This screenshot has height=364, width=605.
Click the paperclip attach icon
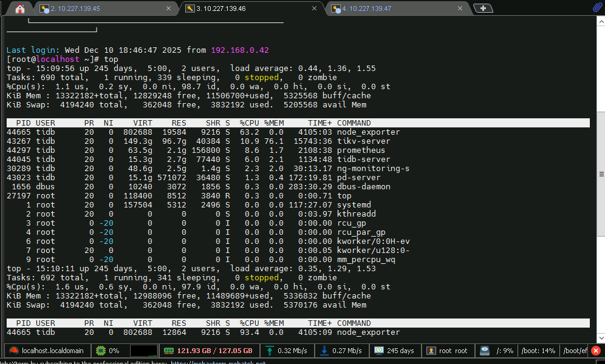pos(596,8)
